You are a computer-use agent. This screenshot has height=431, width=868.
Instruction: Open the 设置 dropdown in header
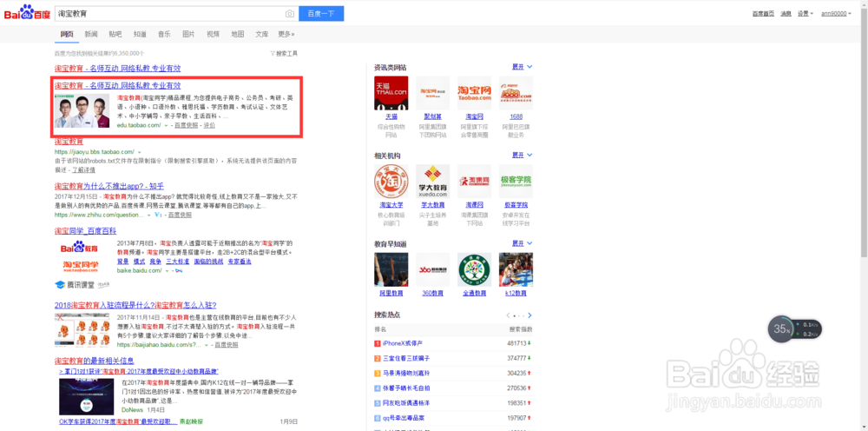point(805,13)
